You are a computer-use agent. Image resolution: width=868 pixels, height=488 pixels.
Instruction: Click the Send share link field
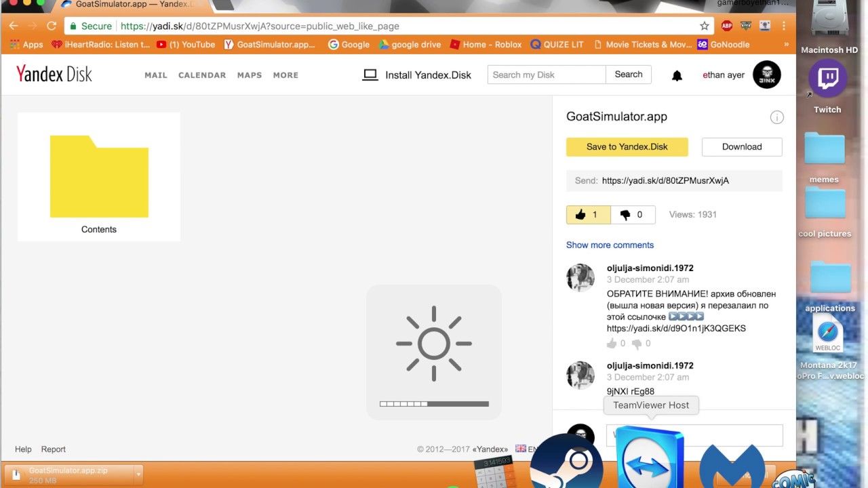click(x=674, y=181)
